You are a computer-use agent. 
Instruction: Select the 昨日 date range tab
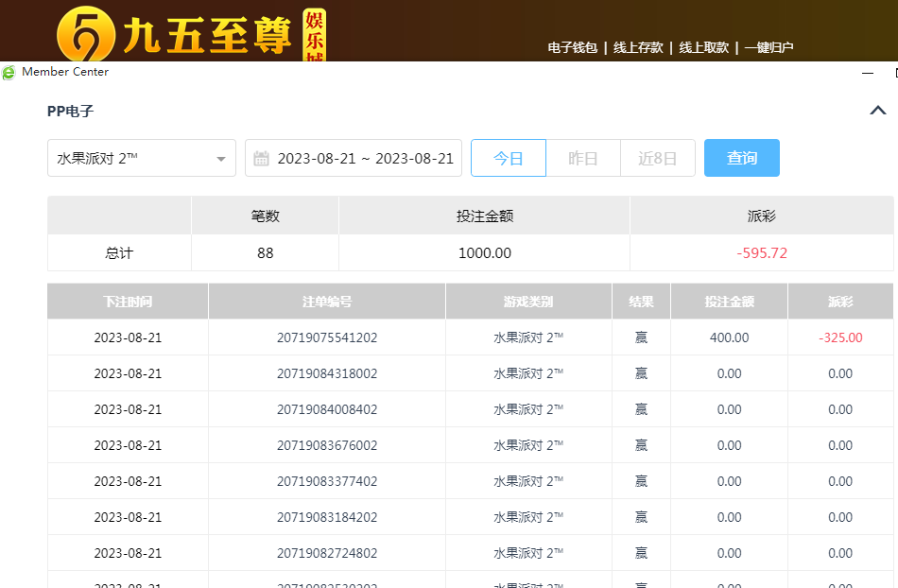pos(583,158)
